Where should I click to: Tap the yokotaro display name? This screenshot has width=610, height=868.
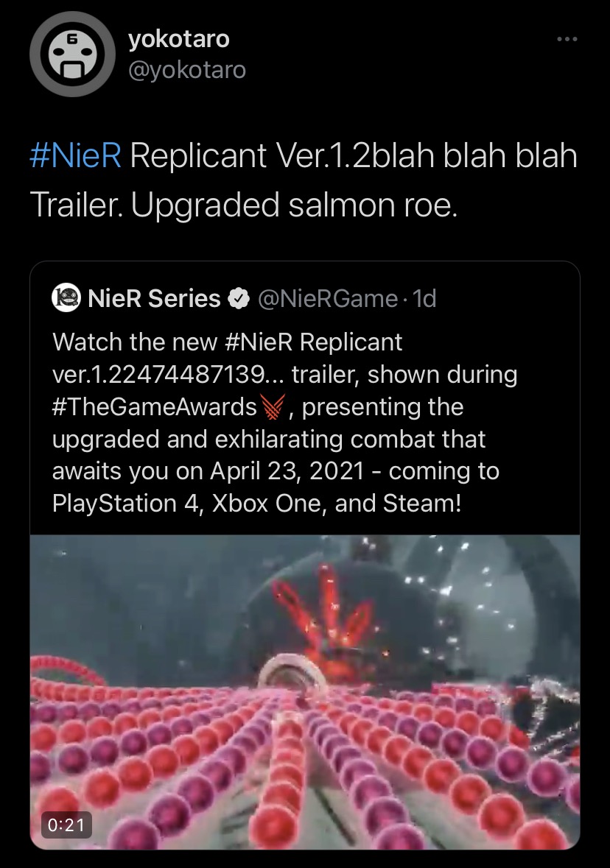[x=178, y=38]
